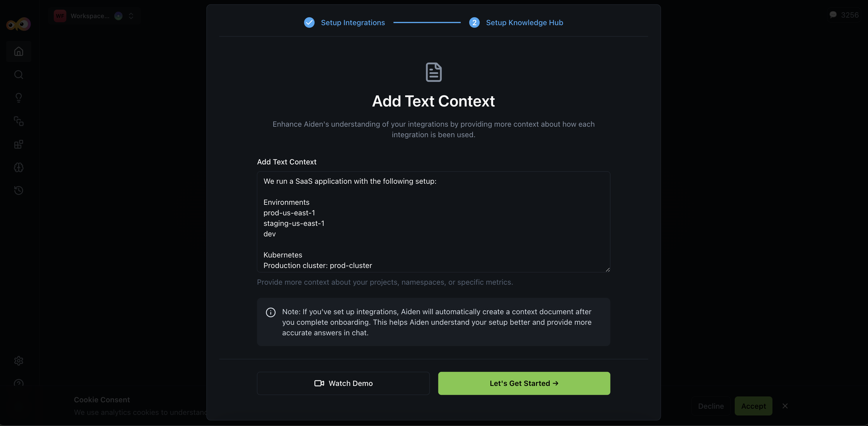Click the Help question mark icon

18,384
